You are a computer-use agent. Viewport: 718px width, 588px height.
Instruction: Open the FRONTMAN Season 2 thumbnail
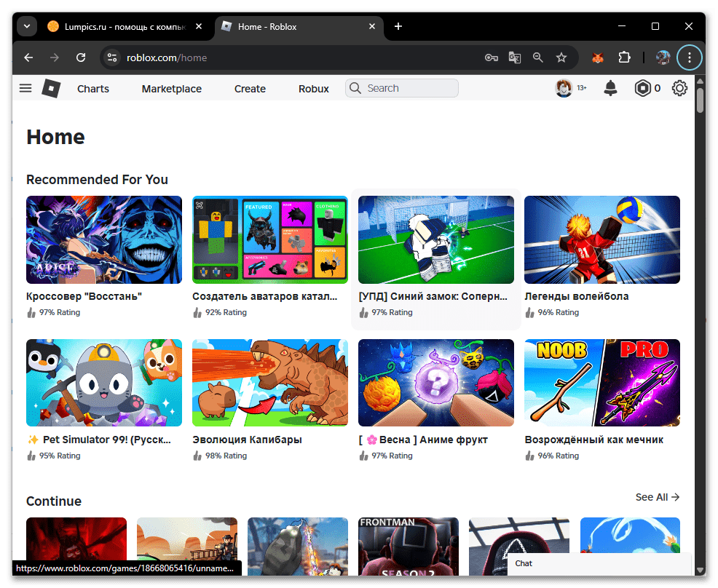click(x=409, y=547)
